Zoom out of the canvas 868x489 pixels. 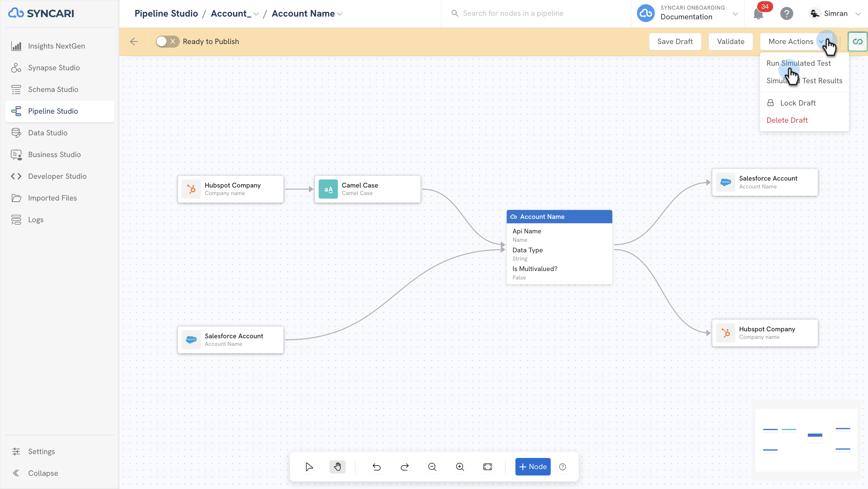coord(432,466)
